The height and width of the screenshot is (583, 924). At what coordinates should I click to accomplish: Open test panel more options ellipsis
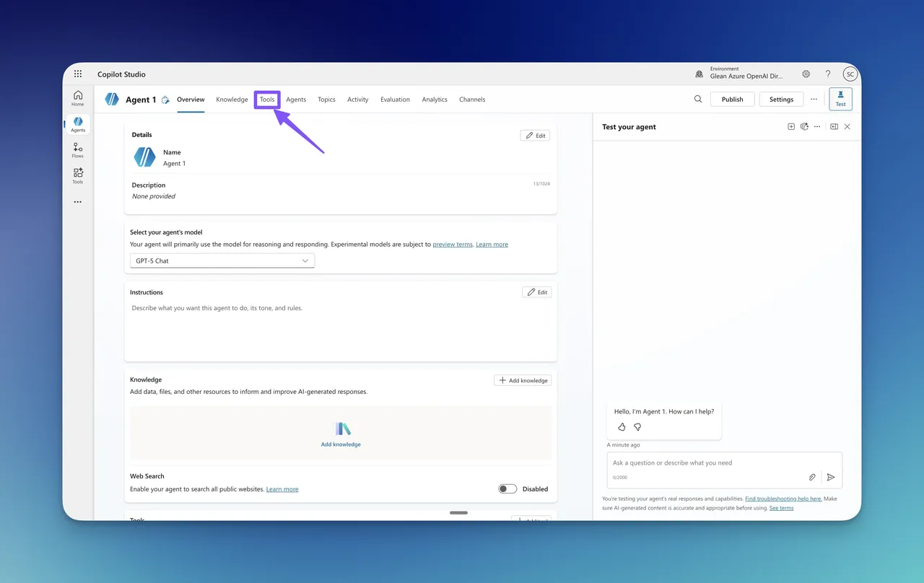[x=817, y=127]
